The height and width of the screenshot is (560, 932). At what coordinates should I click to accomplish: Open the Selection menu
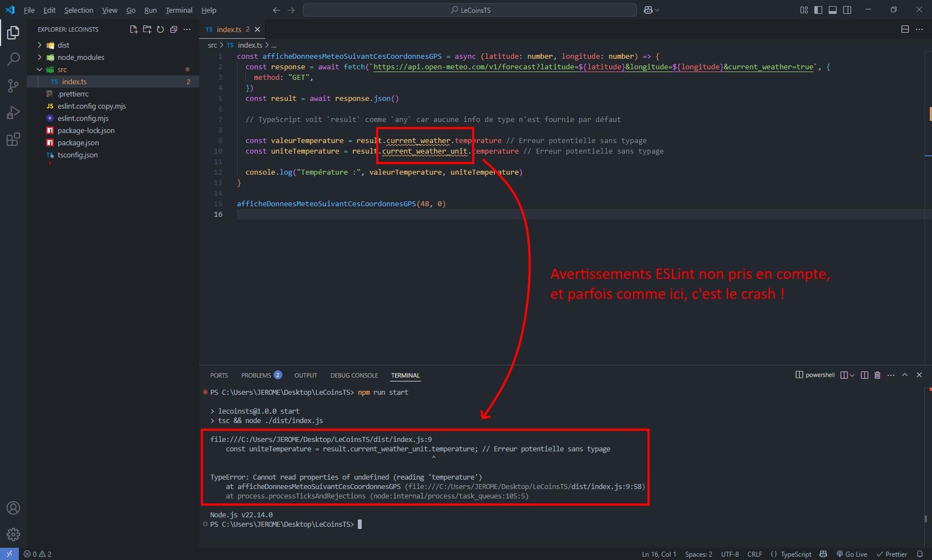point(79,10)
